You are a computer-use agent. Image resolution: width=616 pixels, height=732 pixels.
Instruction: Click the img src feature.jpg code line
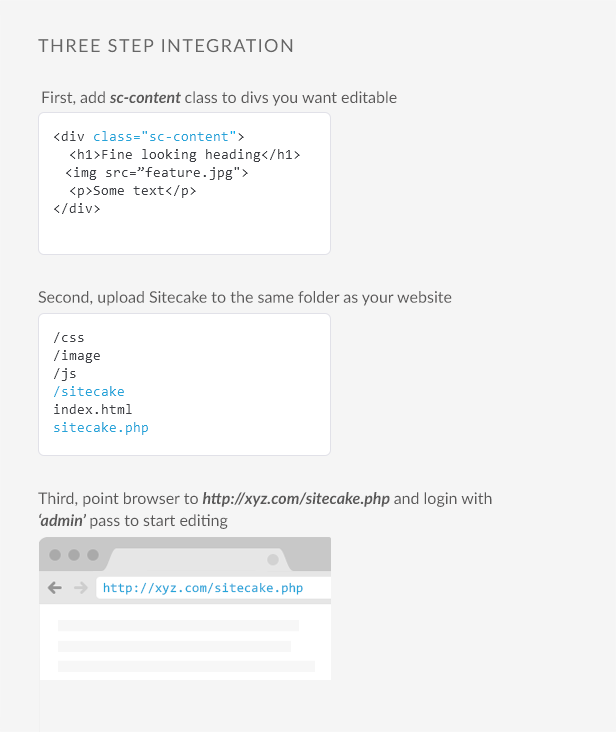pos(157,173)
